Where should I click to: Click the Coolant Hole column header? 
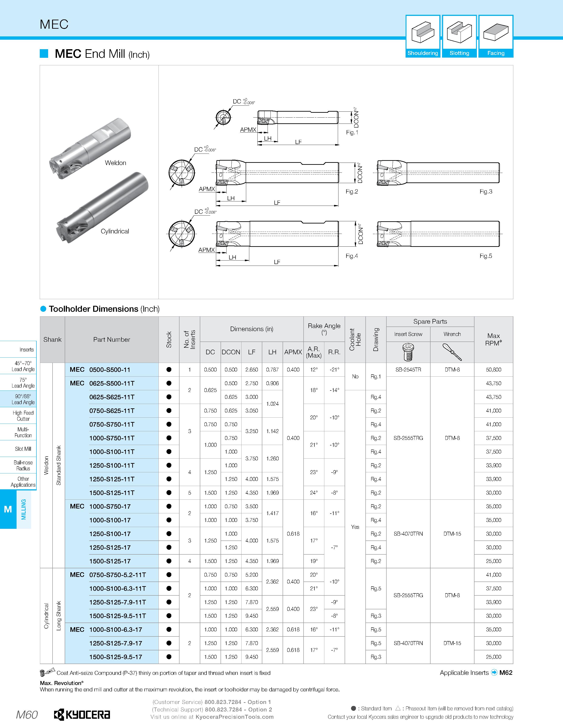click(x=355, y=339)
